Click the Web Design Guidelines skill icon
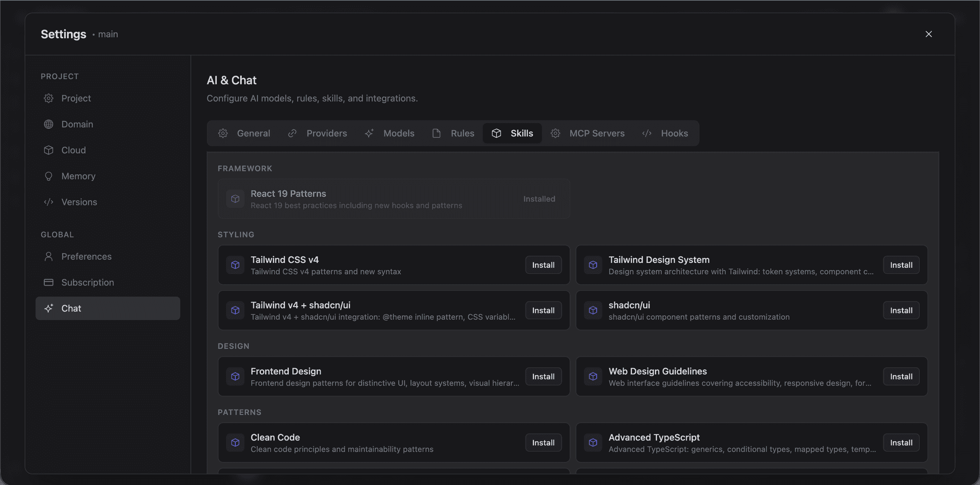Screen dimensions: 980x485 (x=593, y=376)
